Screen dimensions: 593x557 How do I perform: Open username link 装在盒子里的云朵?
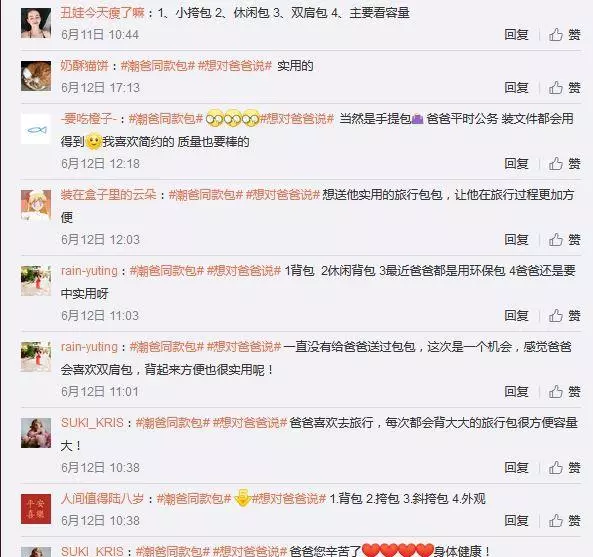pyautogui.click(x=109, y=195)
